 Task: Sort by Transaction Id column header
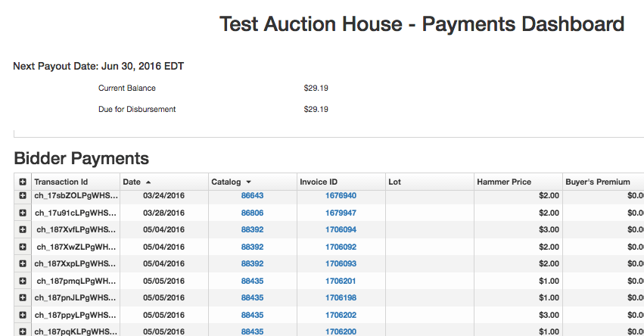[x=61, y=182]
